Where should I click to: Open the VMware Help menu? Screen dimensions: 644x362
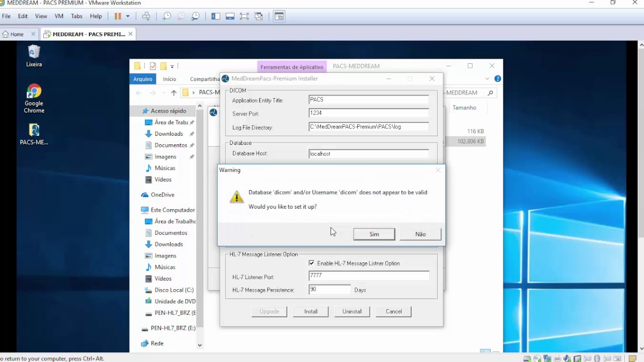[x=96, y=16]
